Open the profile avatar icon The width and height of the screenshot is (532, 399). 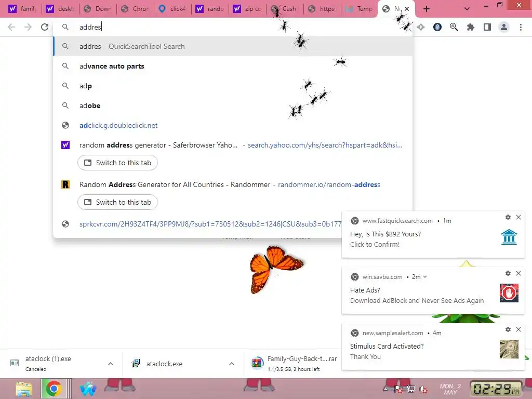pyautogui.click(x=504, y=27)
